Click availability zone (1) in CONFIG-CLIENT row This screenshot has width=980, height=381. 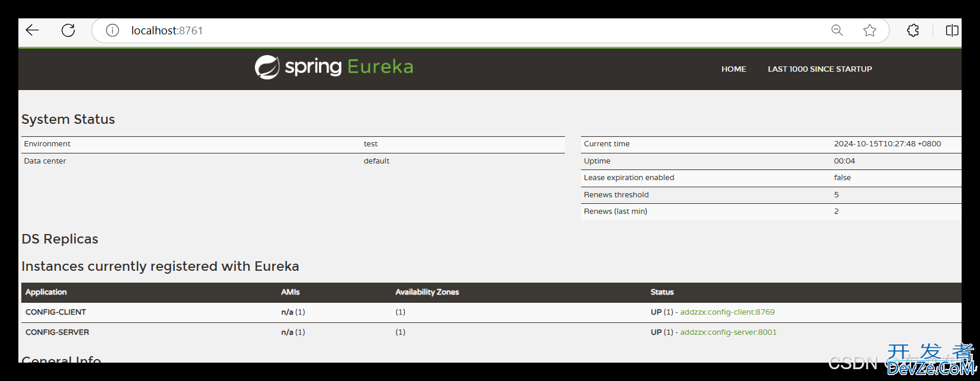pyautogui.click(x=400, y=312)
